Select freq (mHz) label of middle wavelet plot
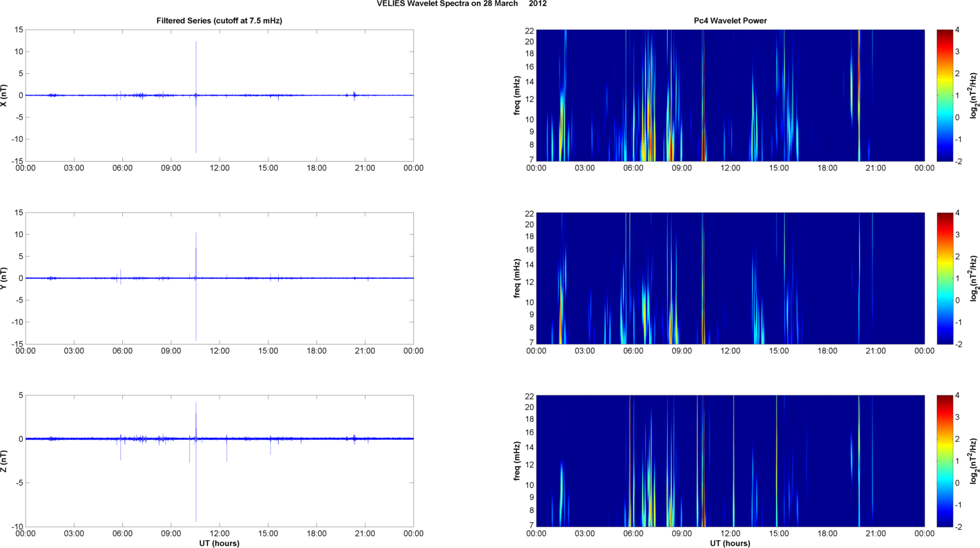This screenshot has height=548, width=980. coord(517,278)
